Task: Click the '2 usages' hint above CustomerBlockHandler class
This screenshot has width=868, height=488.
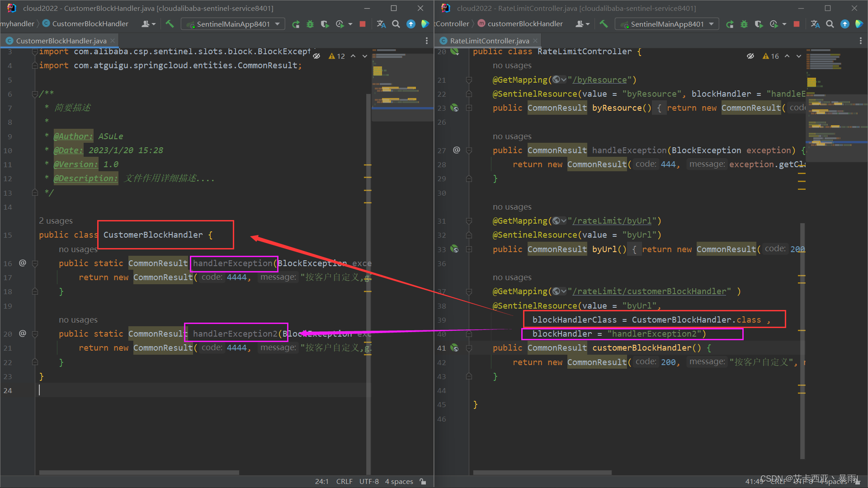Action: tap(56, 221)
